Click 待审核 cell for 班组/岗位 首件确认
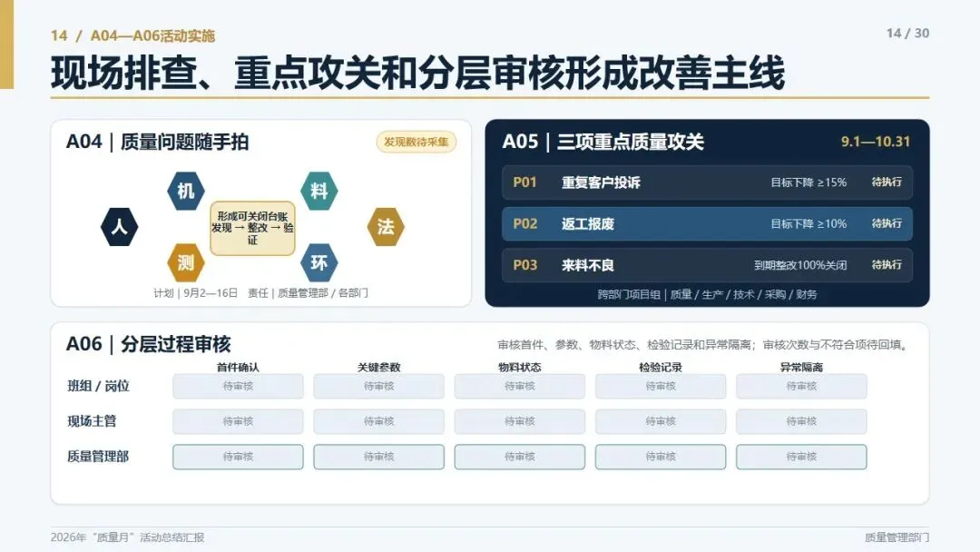The height and width of the screenshot is (552, 980). [238, 387]
